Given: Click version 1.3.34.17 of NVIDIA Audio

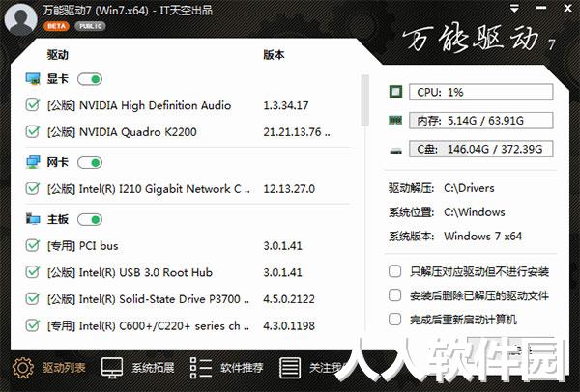Looking at the screenshot, I should click(285, 105).
